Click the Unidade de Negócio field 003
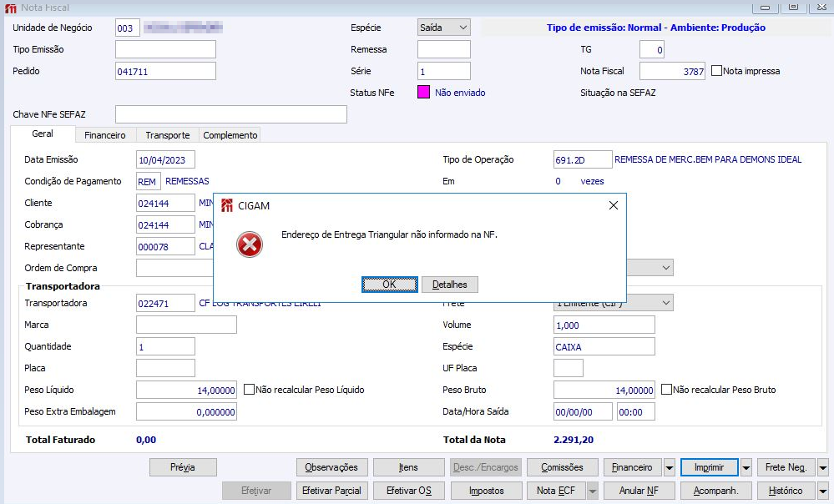The height and width of the screenshot is (504, 834). coord(127,28)
